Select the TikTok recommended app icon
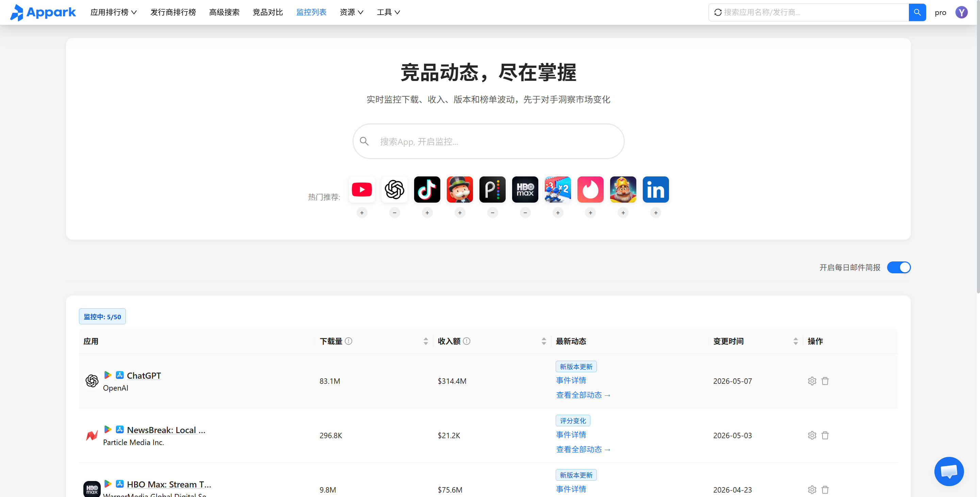Image resolution: width=980 pixels, height=497 pixels. click(427, 189)
